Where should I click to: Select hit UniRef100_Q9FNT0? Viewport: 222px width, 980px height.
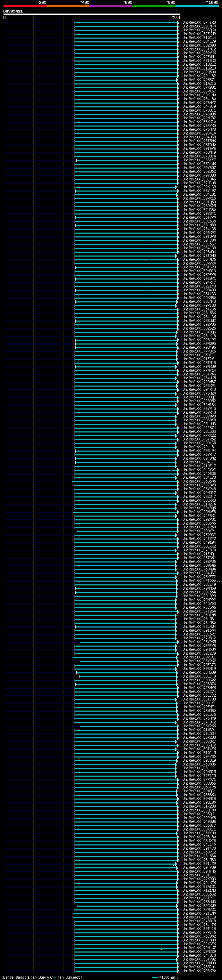[x=199, y=26]
